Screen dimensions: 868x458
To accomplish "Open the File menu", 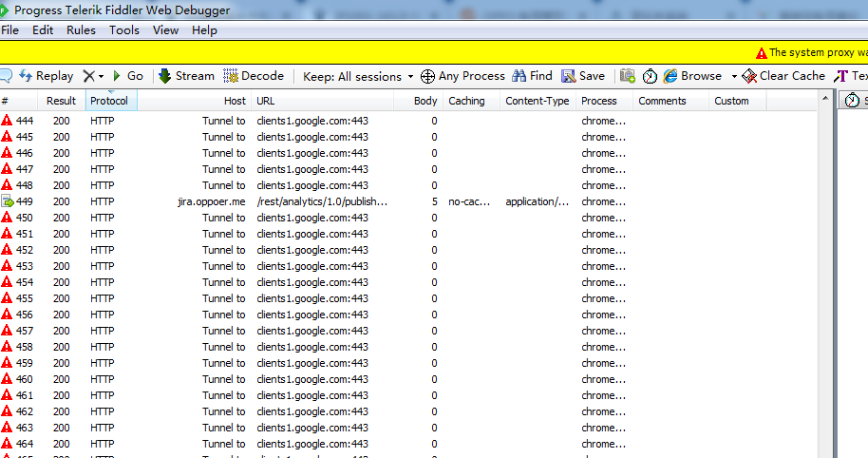I will point(9,29).
